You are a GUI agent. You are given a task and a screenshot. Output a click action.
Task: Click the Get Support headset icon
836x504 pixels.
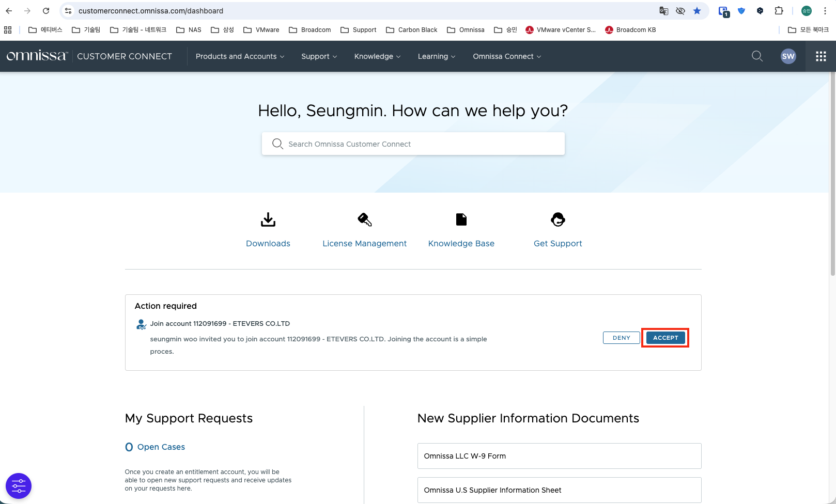pos(558,220)
